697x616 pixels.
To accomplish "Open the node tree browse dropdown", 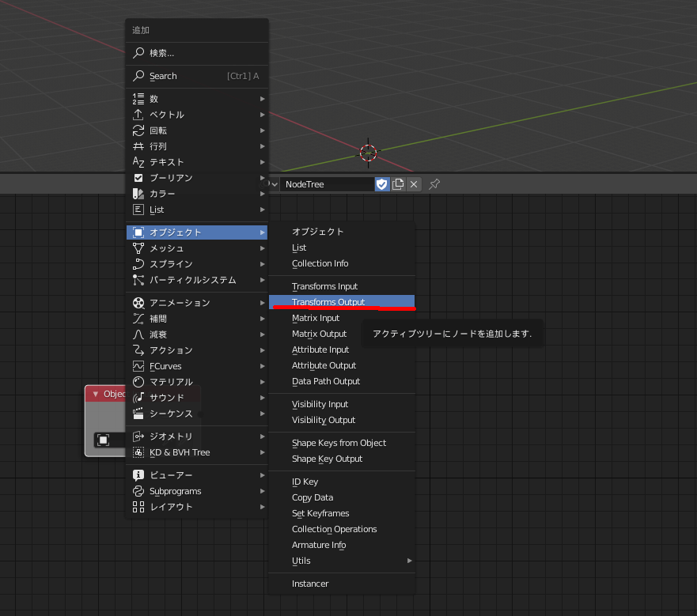I will pyautogui.click(x=270, y=184).
